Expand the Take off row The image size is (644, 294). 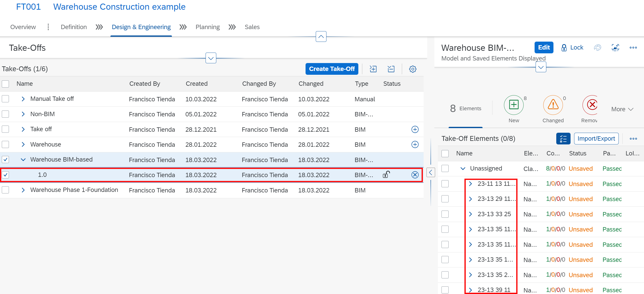(23, 129)
